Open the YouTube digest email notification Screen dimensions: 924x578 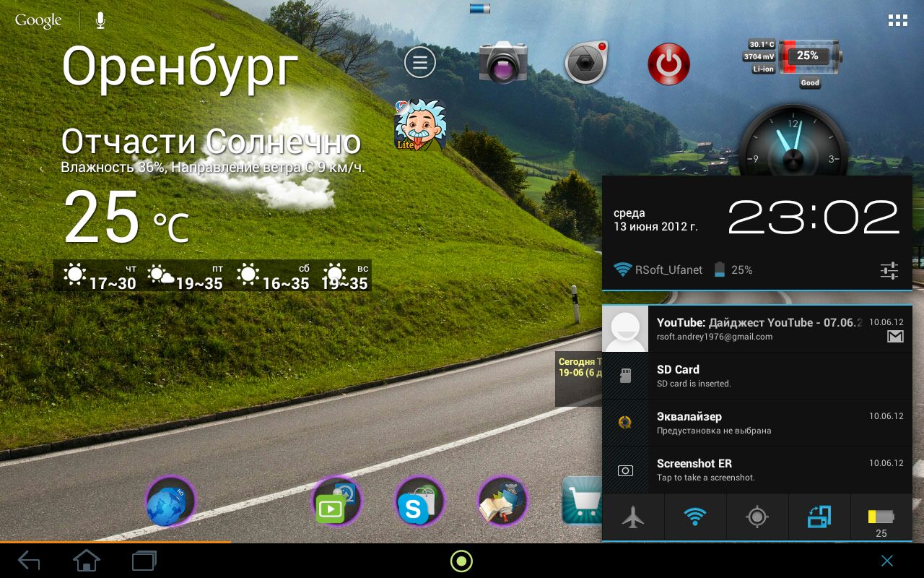(x=757, y=329)
